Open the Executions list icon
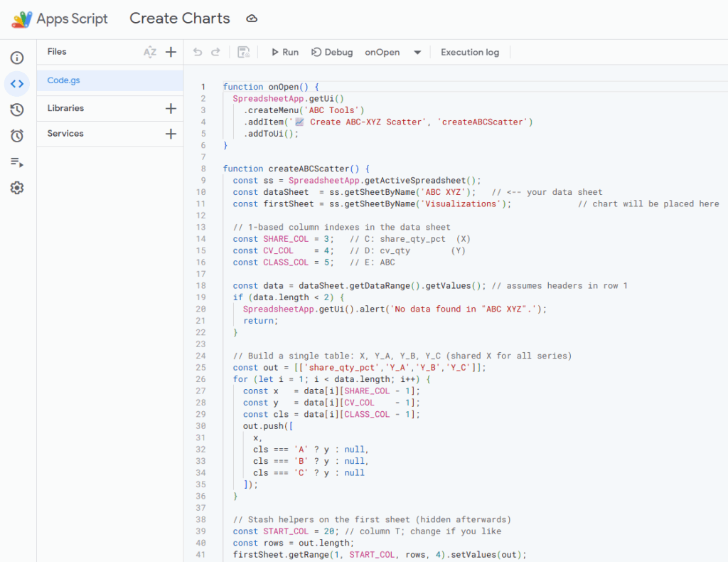 click(17, 162)
